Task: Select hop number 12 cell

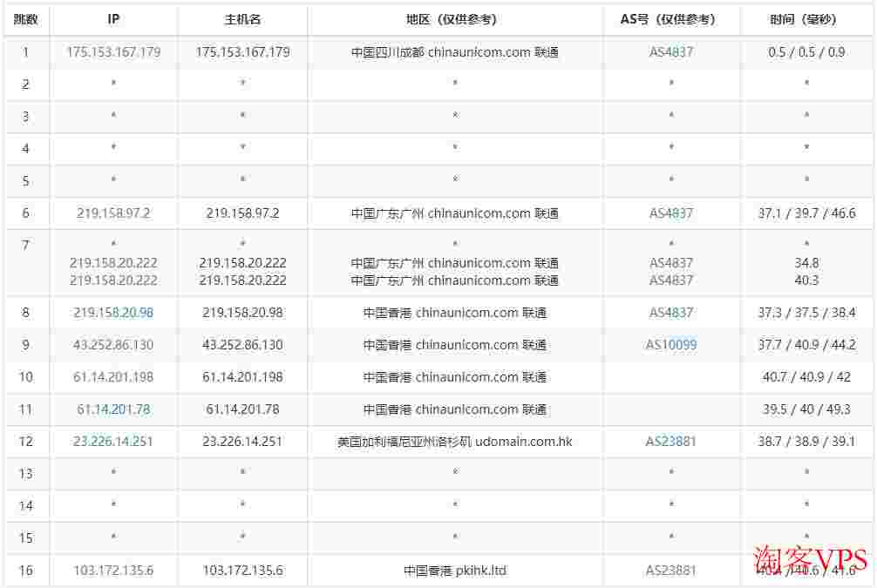Action: click(26, 442)
